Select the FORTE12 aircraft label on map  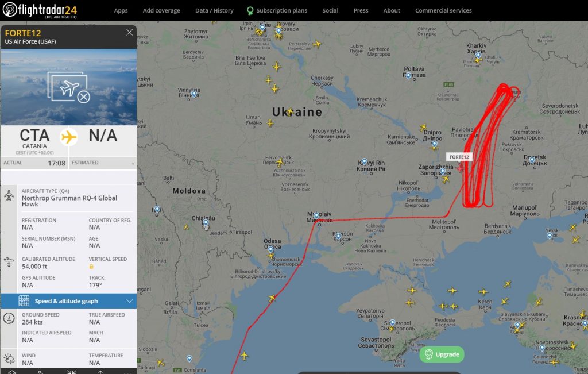pyautogui.click(x=459, y=157)
